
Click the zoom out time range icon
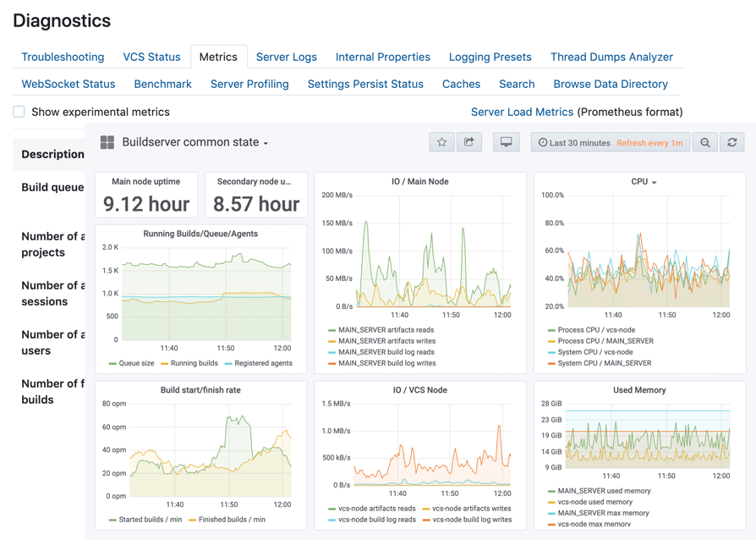(705, 143)
